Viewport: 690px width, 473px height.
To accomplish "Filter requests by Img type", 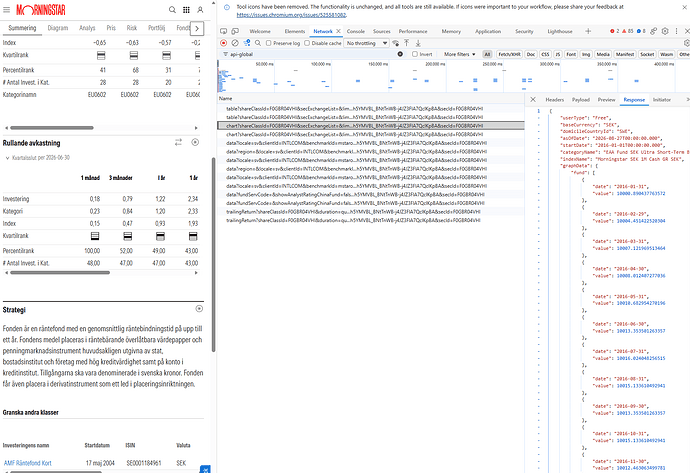I will [586, 54].
